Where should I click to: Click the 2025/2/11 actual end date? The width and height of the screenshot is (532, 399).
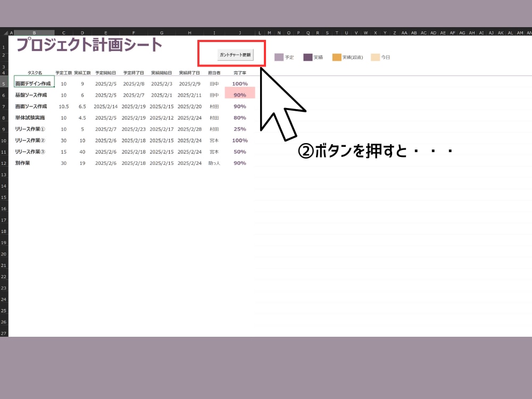coord(189,95)
